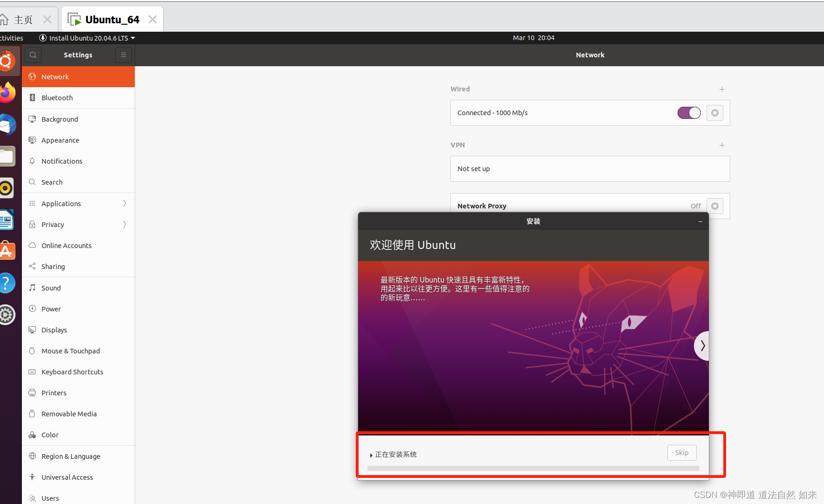Image resolution: width=824 pixels, height=504 pixels.
Task: Open Thunderbird from the dock
Action: coord(7,124)
